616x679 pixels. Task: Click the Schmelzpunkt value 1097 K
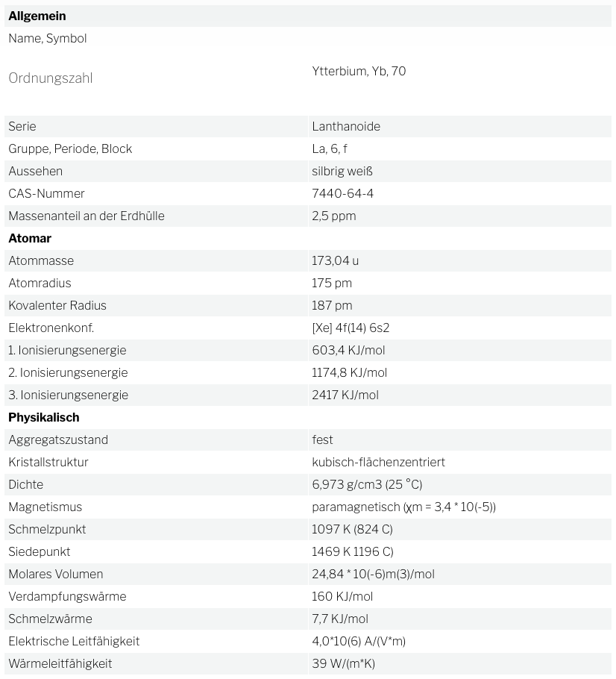click(x=352, y=529)
